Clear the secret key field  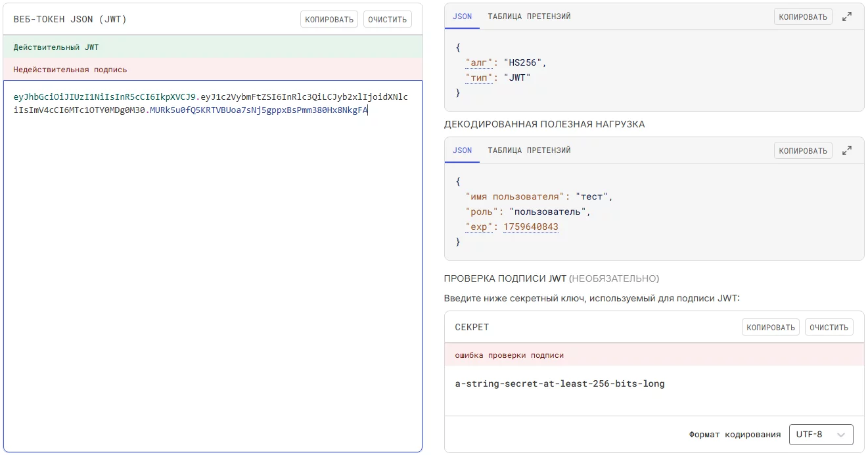[829, 327]
